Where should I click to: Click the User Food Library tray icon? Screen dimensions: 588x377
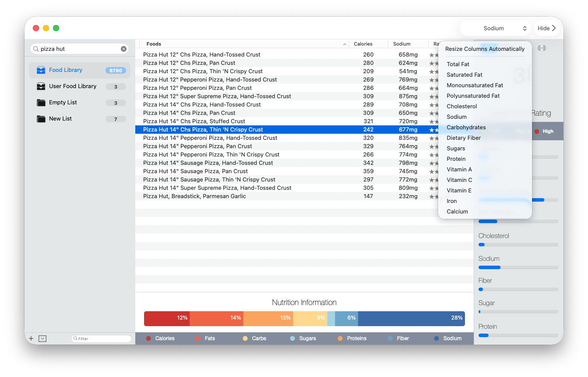(41, 86)
